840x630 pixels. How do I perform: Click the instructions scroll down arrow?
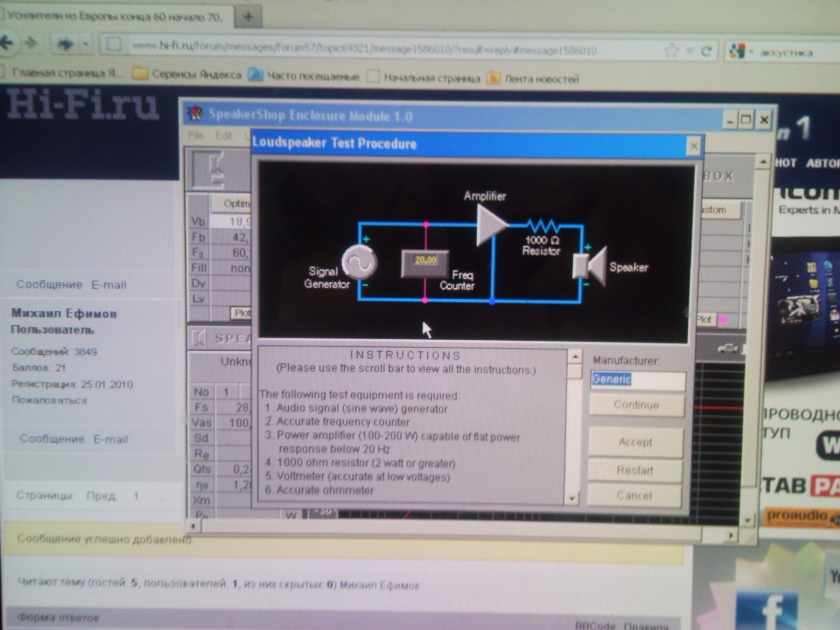pos(572,498)
